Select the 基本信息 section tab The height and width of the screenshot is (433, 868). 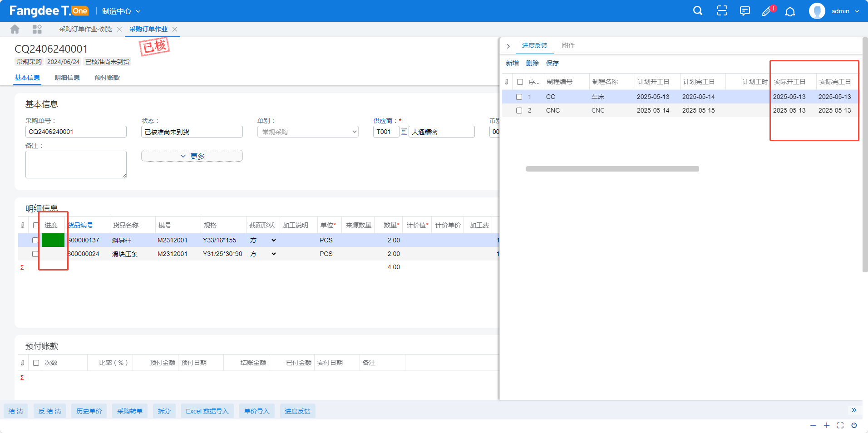coord(27,78)
